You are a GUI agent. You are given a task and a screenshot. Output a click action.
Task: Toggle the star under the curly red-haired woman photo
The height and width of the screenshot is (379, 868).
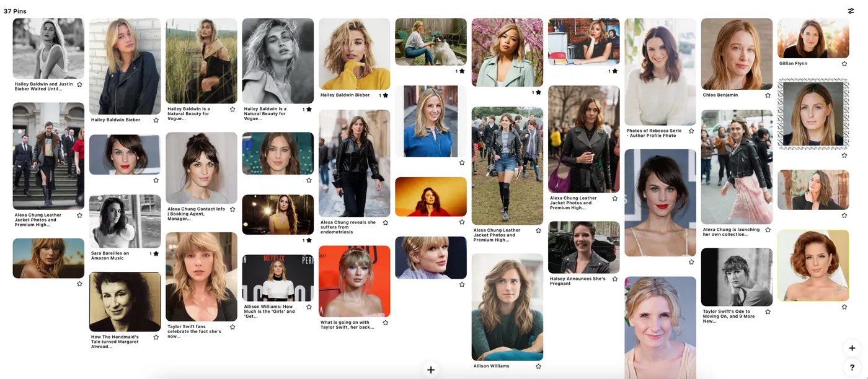point(844,307)
